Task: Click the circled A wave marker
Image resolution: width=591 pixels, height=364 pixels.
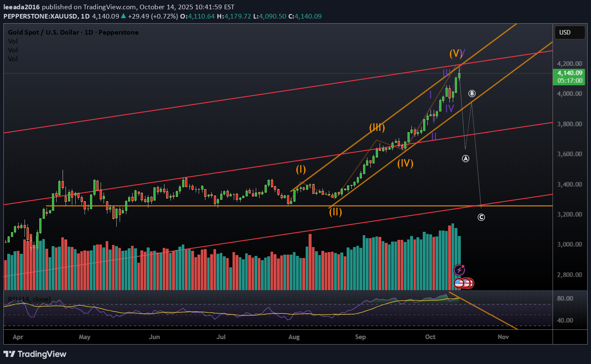Action: tap(465, 159)
